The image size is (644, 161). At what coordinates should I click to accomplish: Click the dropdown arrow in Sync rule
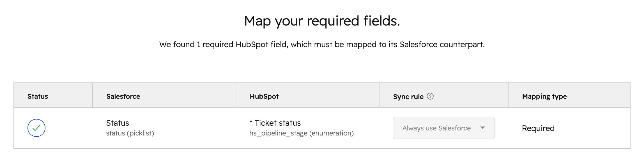483,128
